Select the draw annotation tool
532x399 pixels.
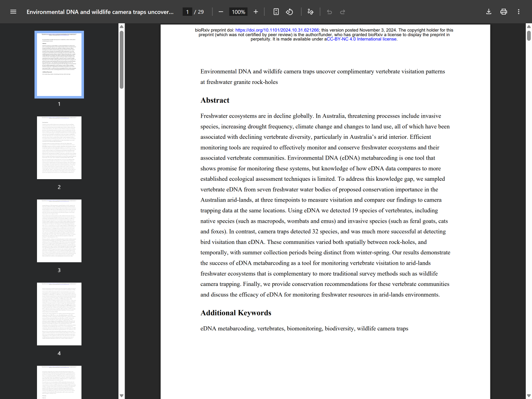pyautogui.click(x=310, y=12)
